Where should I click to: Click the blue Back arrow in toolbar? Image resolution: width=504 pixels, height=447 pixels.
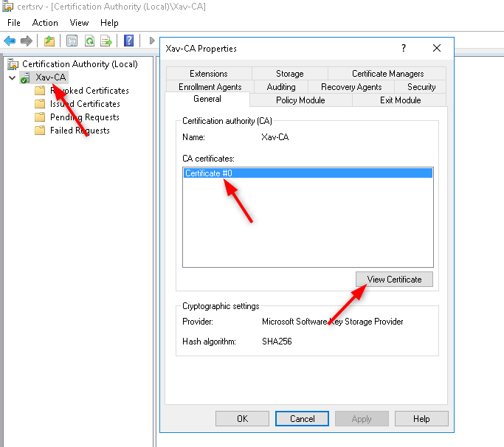coord(10,41)
